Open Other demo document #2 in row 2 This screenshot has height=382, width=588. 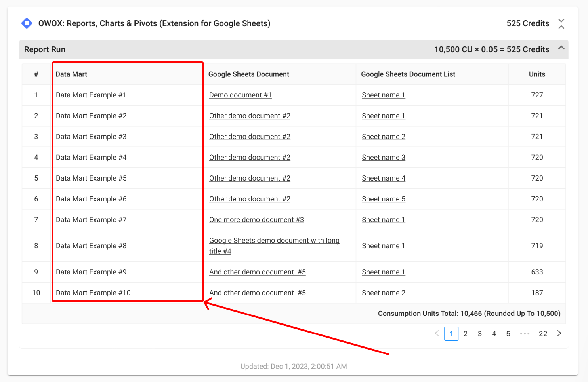[x=250, y=116]
